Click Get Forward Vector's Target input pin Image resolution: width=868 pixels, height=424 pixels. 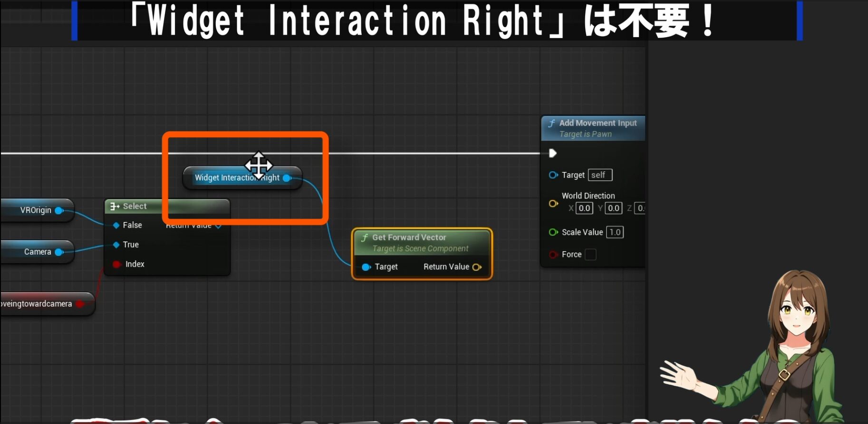(x=366, y=267)
